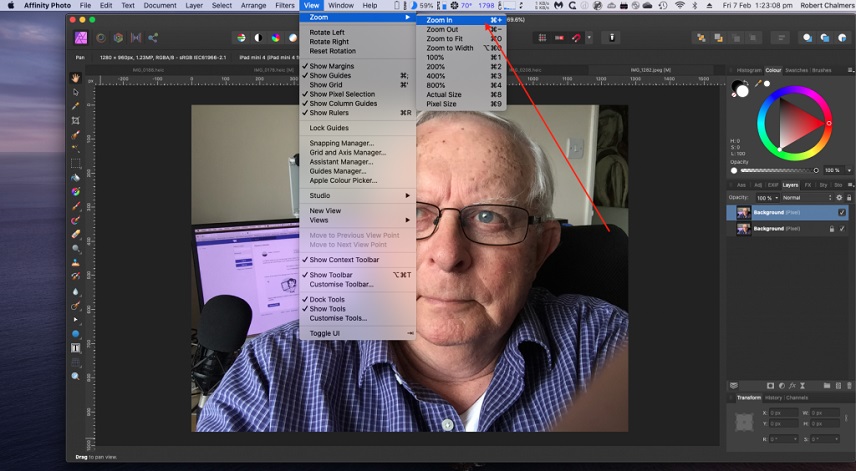Choose 200% zoom level

click(x=461, y=67)
